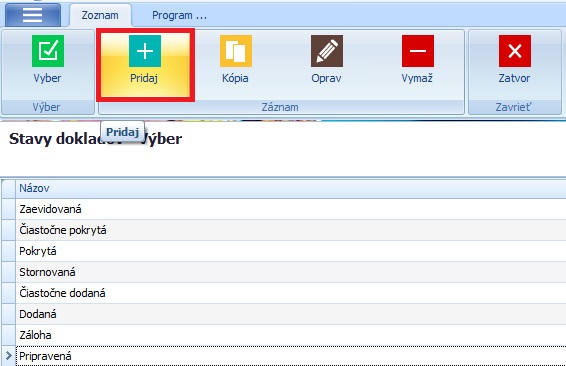The width and height of the screenshot is (566, 366).
Task: Sort by the Názov column header
Action: click(x=291, y=188)
